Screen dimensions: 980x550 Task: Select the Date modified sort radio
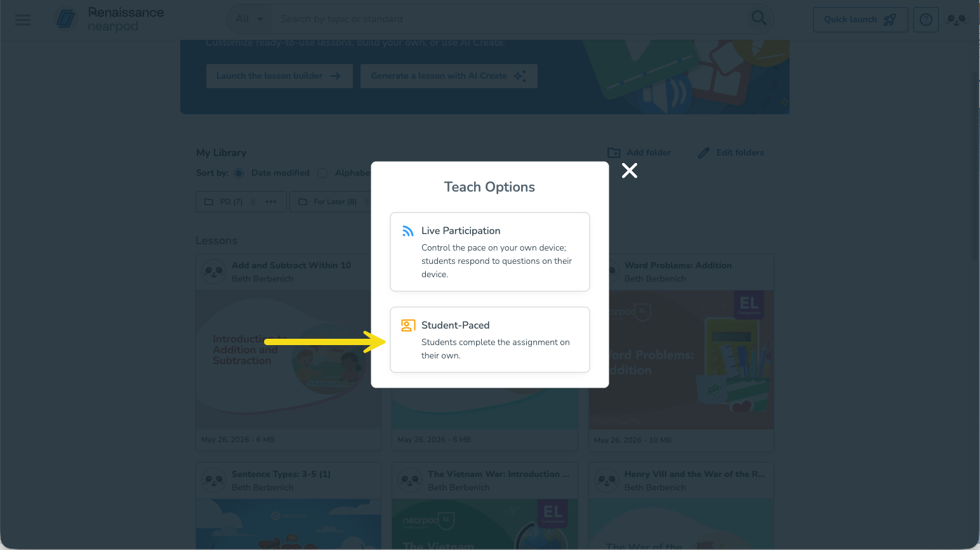coord(239,173)
